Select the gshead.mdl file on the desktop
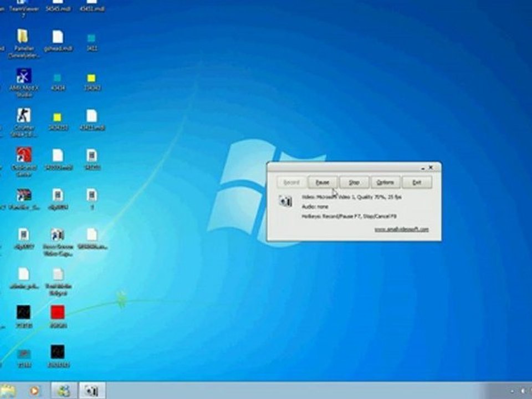532x399 pixels. pyautogui.click(x=58, y=40)
